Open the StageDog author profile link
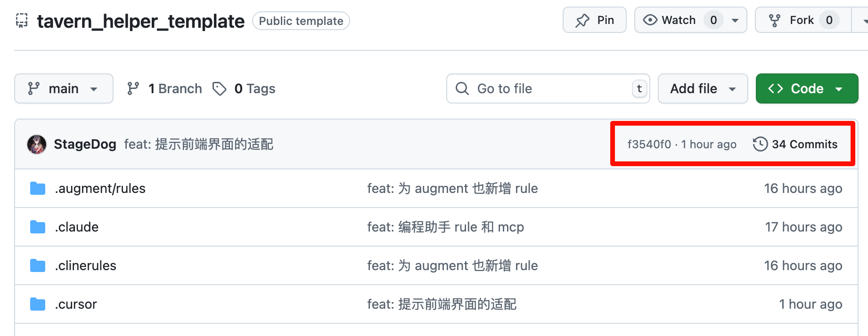This screenshot has height=336, width=868. pyautogui.click(x=85, y=144)
